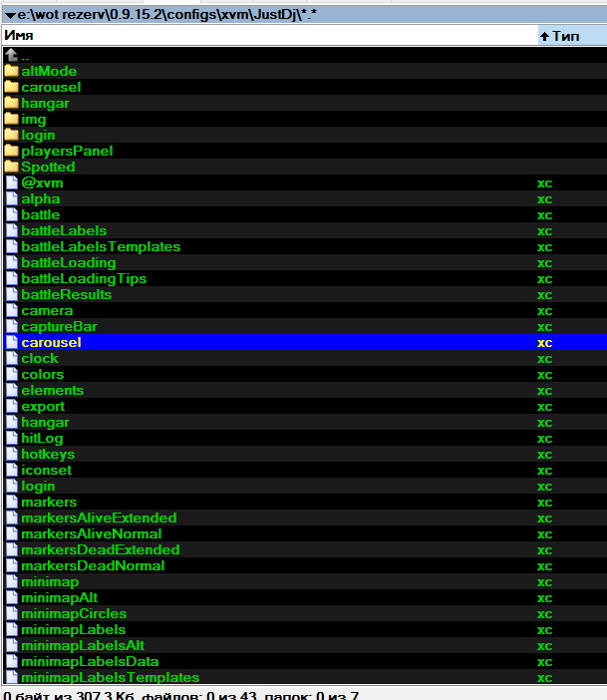Viewport: 607px width, 700px height.
Task: Click the current path bar text
Action: [166, 15]
